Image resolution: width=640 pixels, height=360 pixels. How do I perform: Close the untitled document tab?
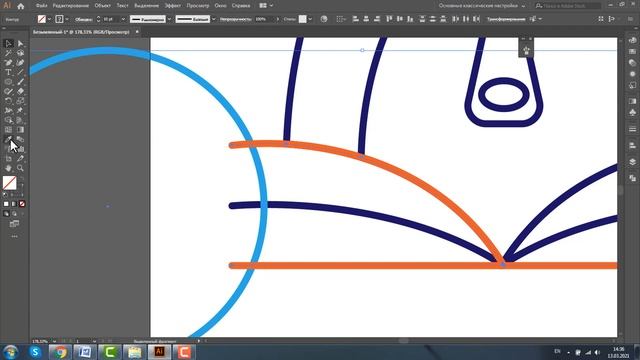[x=137, y=32]
